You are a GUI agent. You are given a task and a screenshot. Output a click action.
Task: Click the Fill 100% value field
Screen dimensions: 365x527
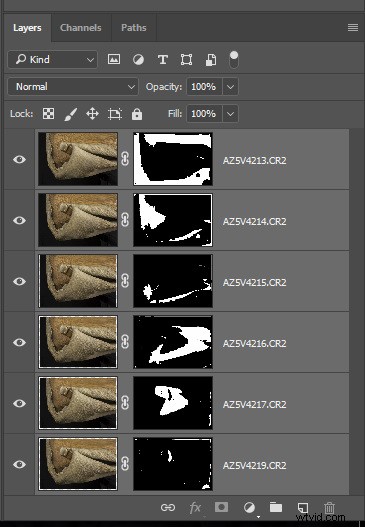[204, 114]
